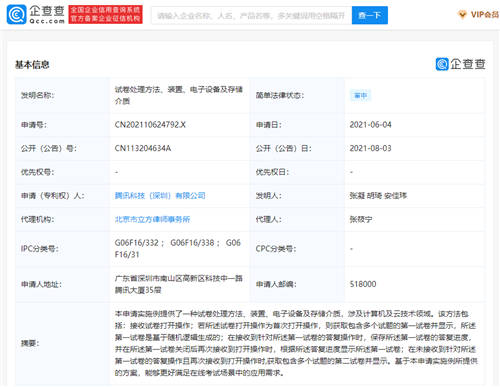Select the inventor names cell

[378, 196]
